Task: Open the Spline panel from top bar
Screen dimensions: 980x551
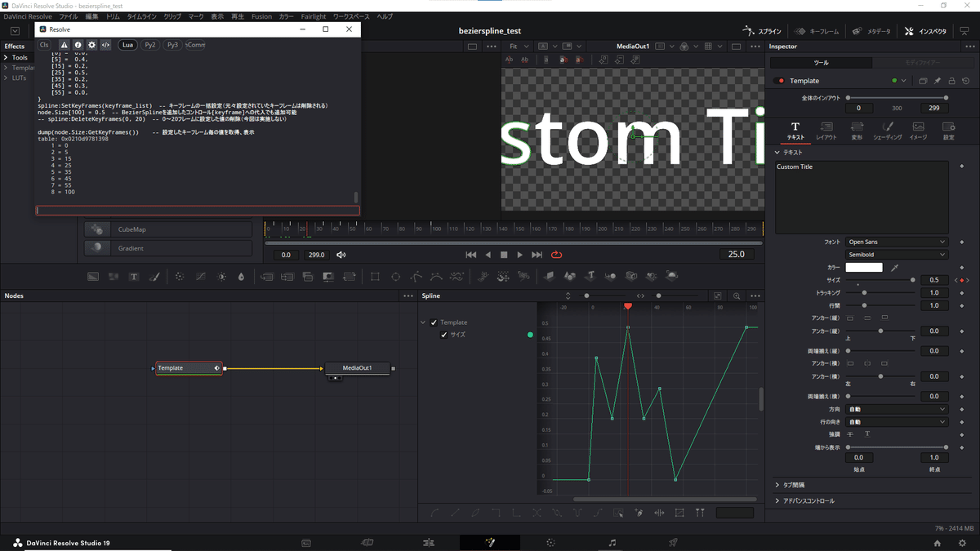Action: click(x=762, y=31)
